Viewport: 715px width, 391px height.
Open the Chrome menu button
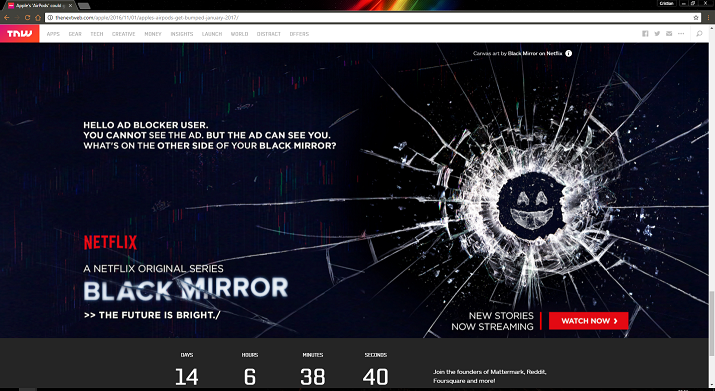point(709,18)
